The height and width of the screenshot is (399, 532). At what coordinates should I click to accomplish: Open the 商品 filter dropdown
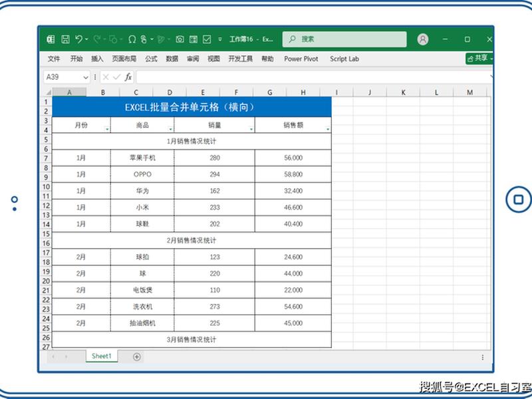pos(170,129)
